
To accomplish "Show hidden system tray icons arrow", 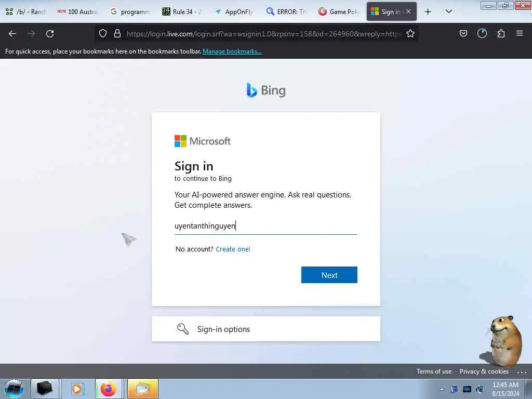I will point(442,389).
